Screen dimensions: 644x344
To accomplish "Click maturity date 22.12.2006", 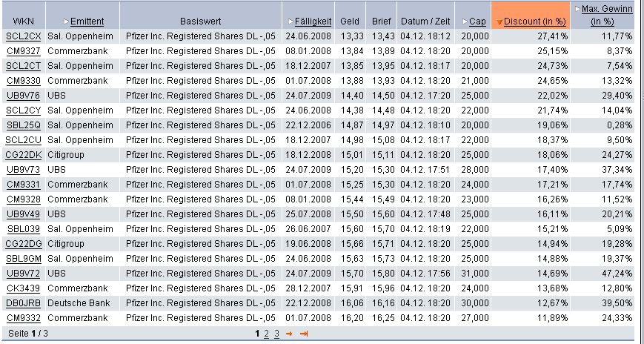I will pos(308,125).
